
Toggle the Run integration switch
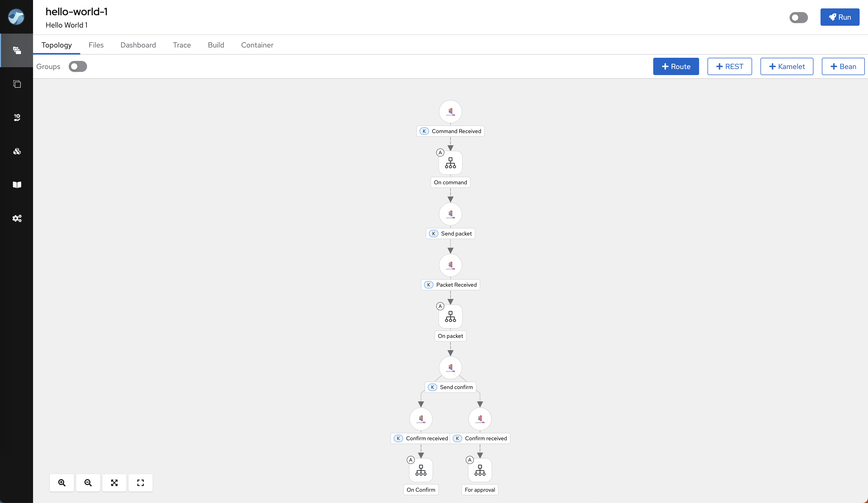click(799, 17)
